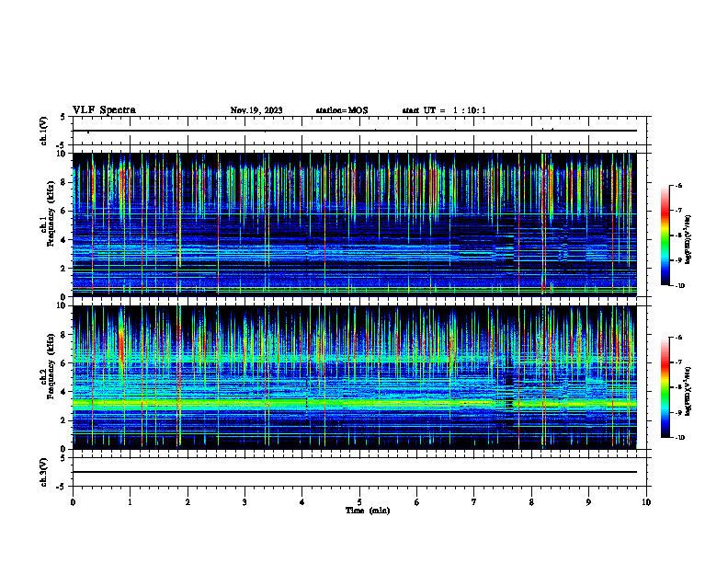Click the "Time (min)" axis label
Screen dimensions: 728x563
[368, 511]
